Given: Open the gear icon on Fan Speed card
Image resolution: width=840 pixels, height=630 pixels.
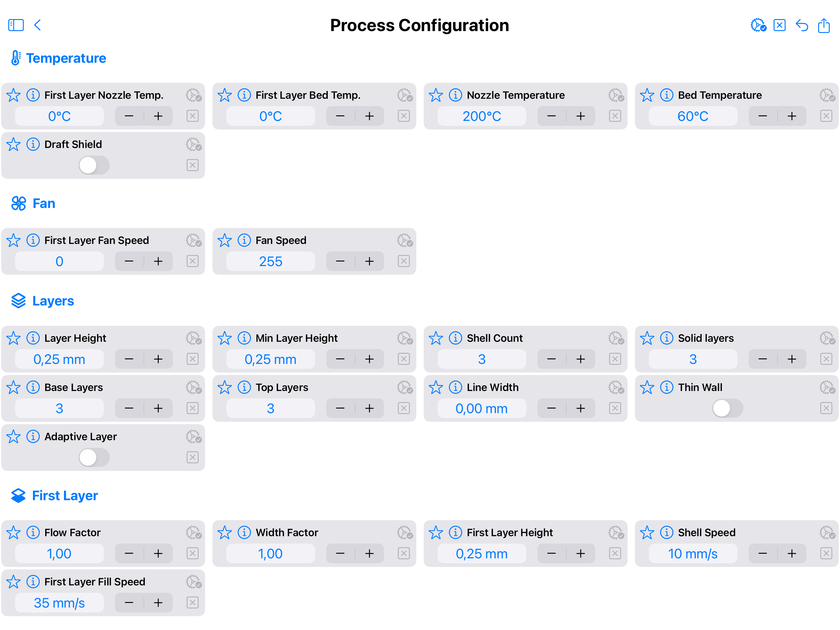Looking at the screenshot, I should click(405, 241).
